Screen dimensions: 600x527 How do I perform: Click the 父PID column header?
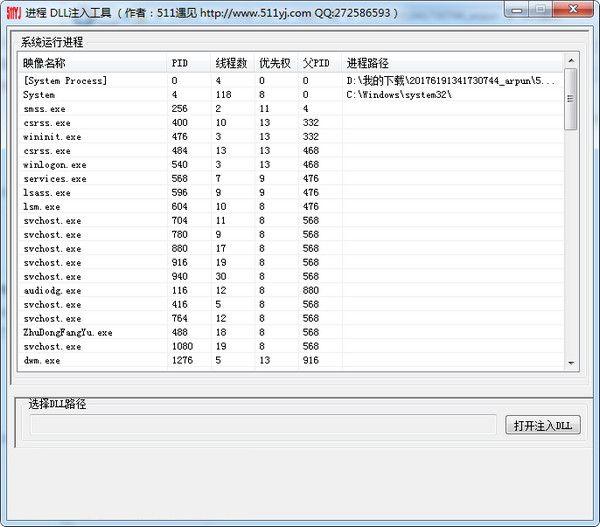click(x=318, y=63)
